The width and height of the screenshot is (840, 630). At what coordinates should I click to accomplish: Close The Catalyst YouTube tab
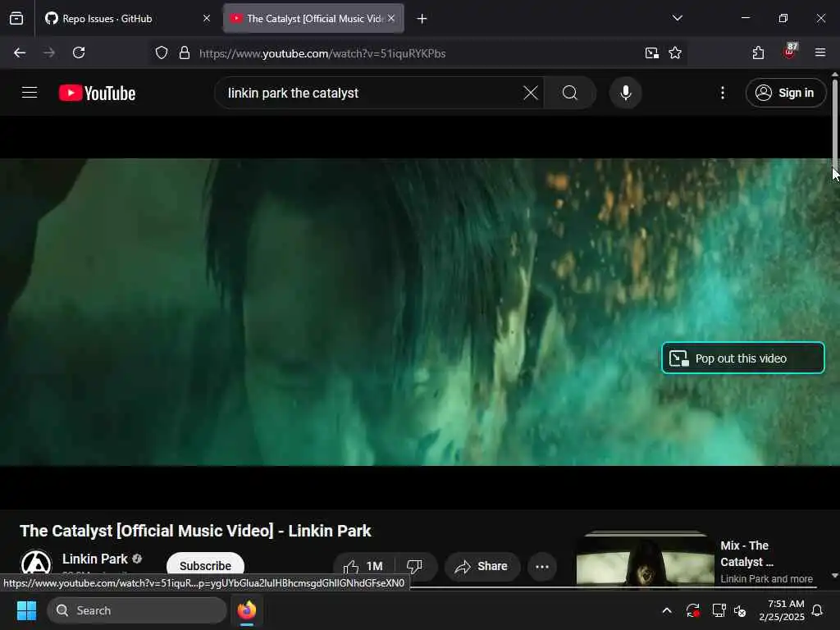[391, 19]
